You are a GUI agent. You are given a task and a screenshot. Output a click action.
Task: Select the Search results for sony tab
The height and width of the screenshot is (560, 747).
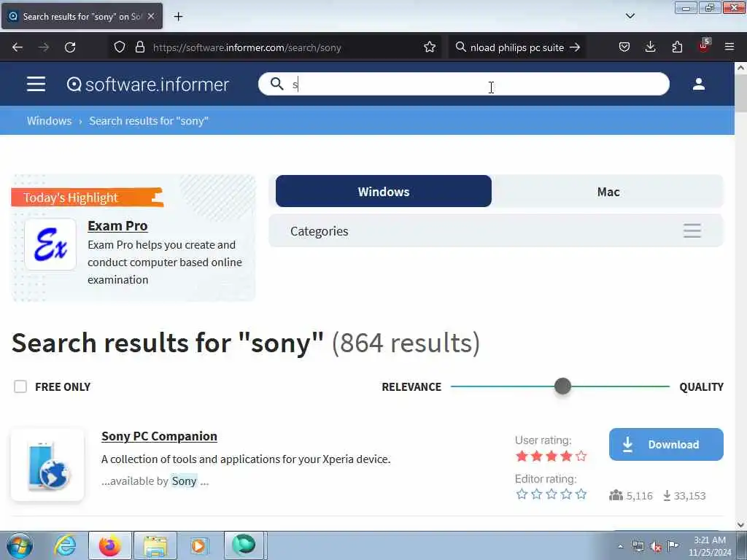click(x=82, y=16)
